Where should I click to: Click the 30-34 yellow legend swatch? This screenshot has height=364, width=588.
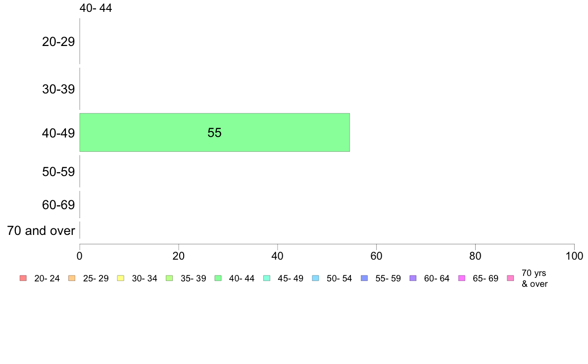click(x=121, y=278)
